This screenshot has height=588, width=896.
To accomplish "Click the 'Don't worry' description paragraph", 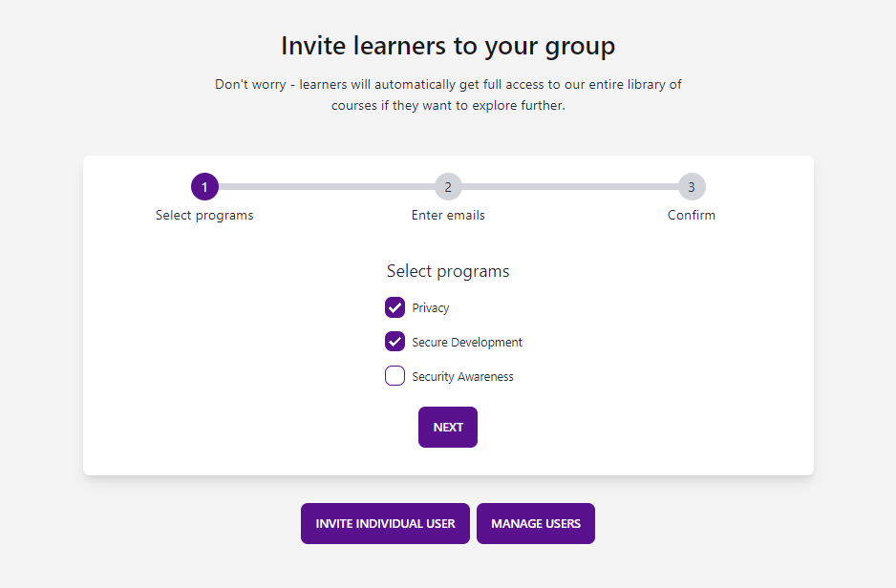I will coord(448,94).
